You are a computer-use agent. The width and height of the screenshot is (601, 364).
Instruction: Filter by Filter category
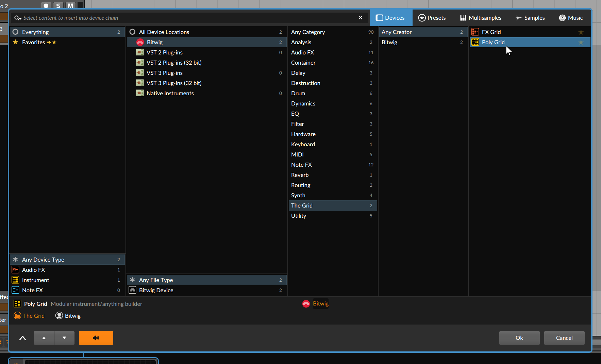point(333,124)
